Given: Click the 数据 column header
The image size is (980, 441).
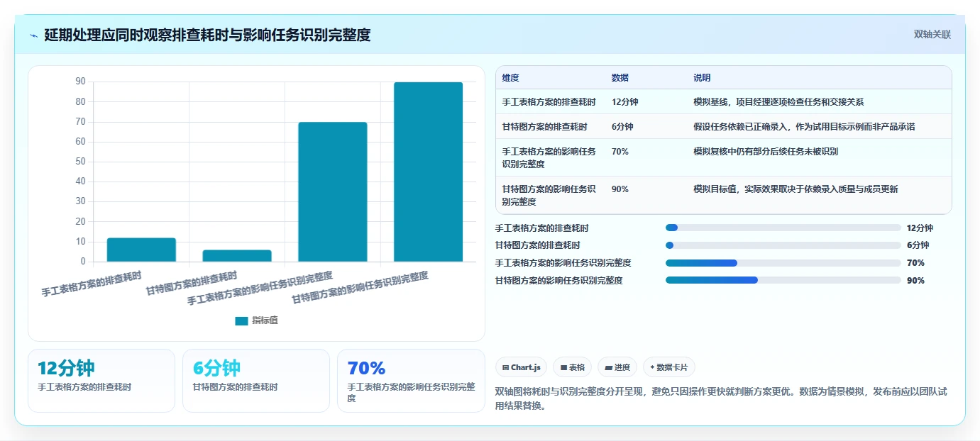Looking at the screenshot, I should (x=620, y=78).
